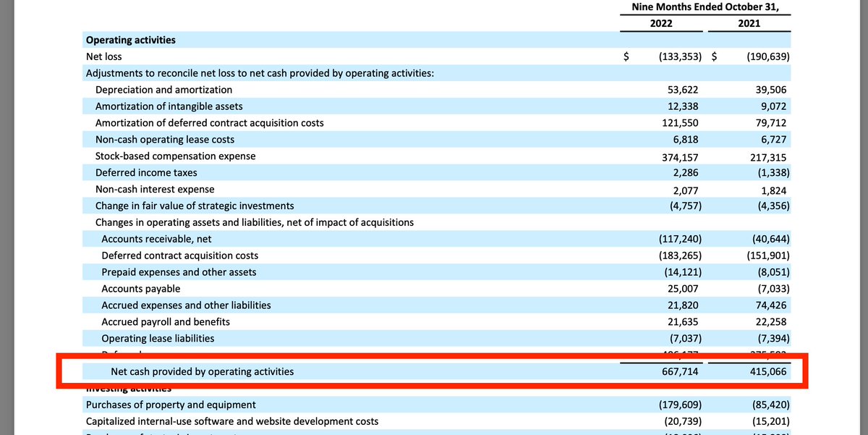Select Non-cash operating lease costs label
Image resolution: width=868 pixels, height=435 pixels.
tap(165, 140)
